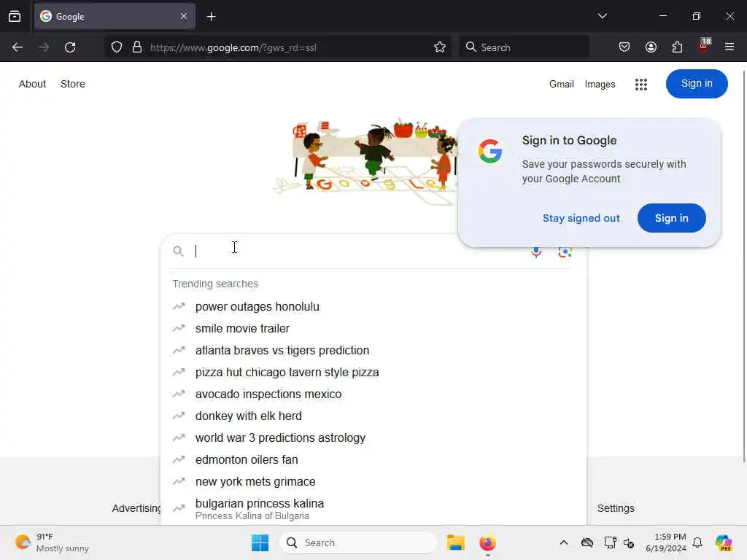Start voice search with microphone icon
Image resolution: width=747 pixels, height=560 pixels.
pyautogui.click(x=536, y=252)
